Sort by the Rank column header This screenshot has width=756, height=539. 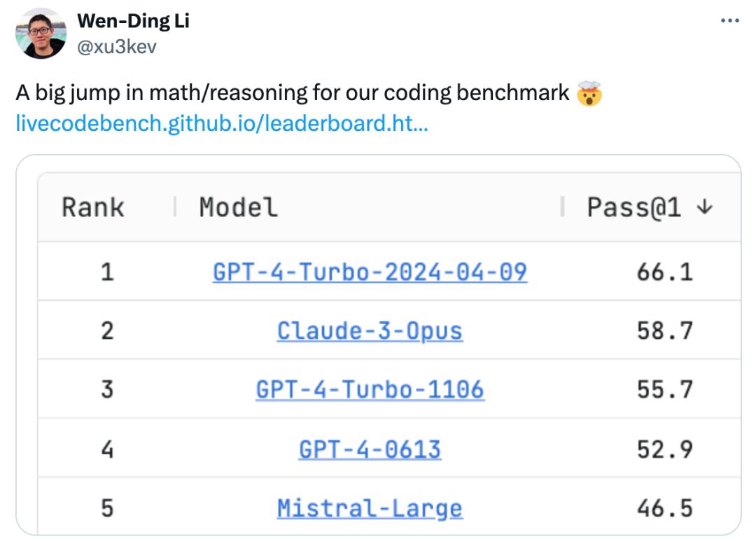pos(92,207)
